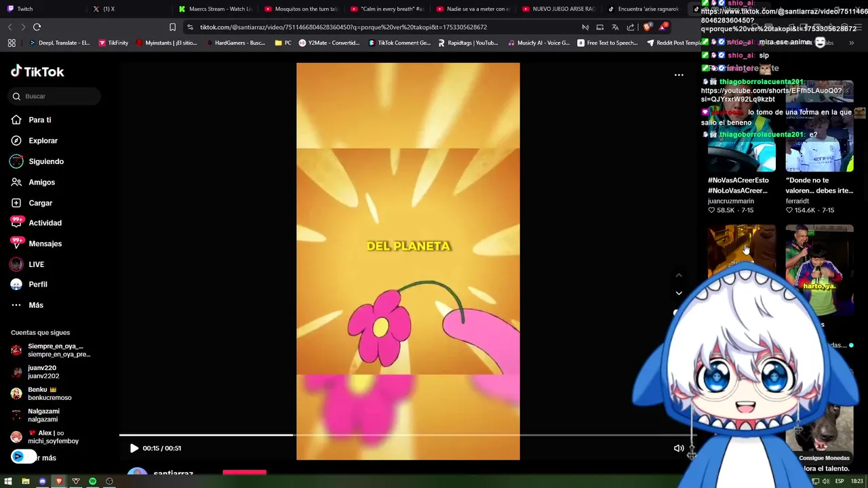Click the browser back arrow
Image resolution: width=868 pixels, height=488 pixels.
point(9,27)
